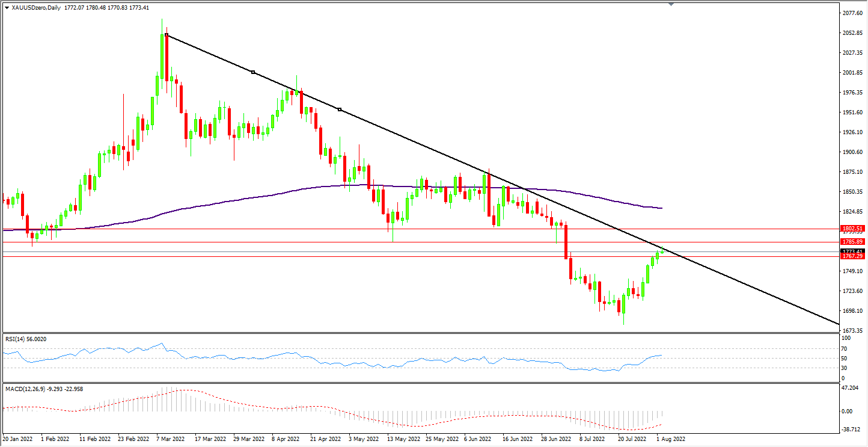
Task: Click the 1749.10 price scale value
Action: pyautogui.click(x=854, y=271)
